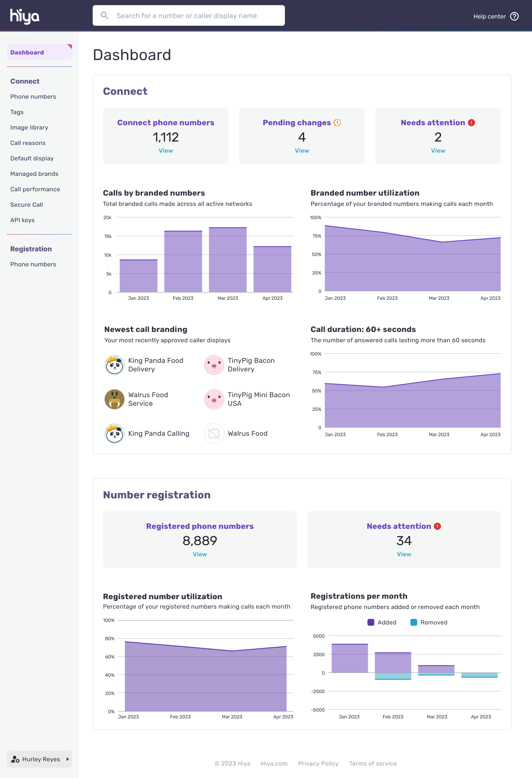This screenshot has width=532, height=778.
Task: Open Call performance in the sidebar
Action: click(x=35, y=189)
